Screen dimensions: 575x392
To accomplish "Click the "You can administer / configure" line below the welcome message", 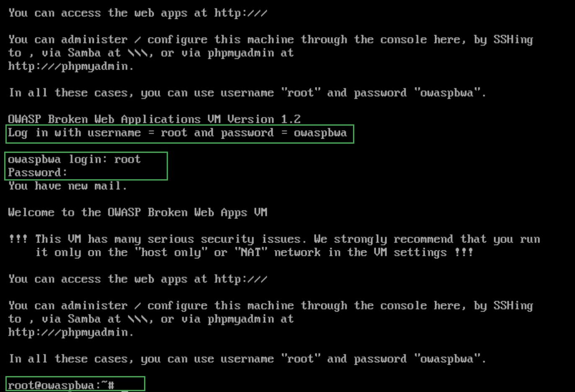I will (x=271, y=306).
